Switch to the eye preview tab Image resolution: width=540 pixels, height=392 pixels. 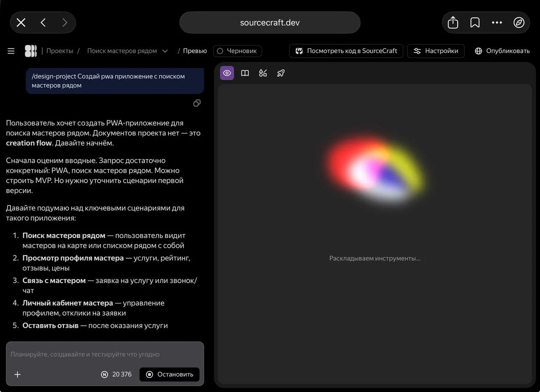point(227,73)
